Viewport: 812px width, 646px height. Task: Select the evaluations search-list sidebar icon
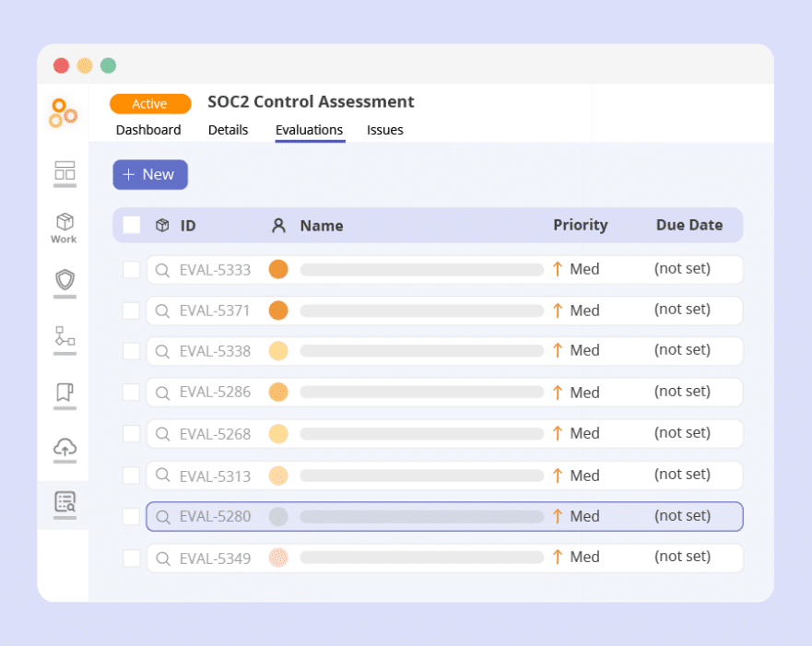[65, 502]
